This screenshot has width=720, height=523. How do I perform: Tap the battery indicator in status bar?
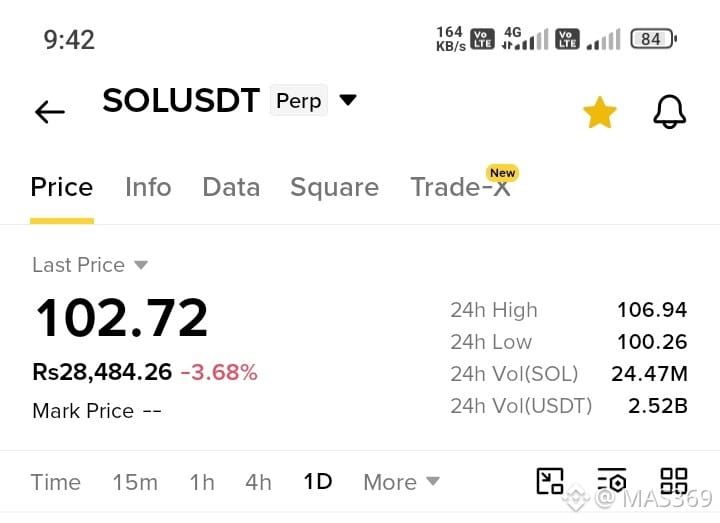pos(653,39)
